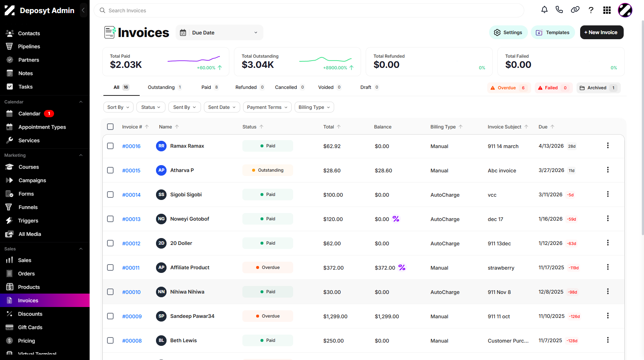
Task: Switch to the Refunded tab
Action: (250, 87)
